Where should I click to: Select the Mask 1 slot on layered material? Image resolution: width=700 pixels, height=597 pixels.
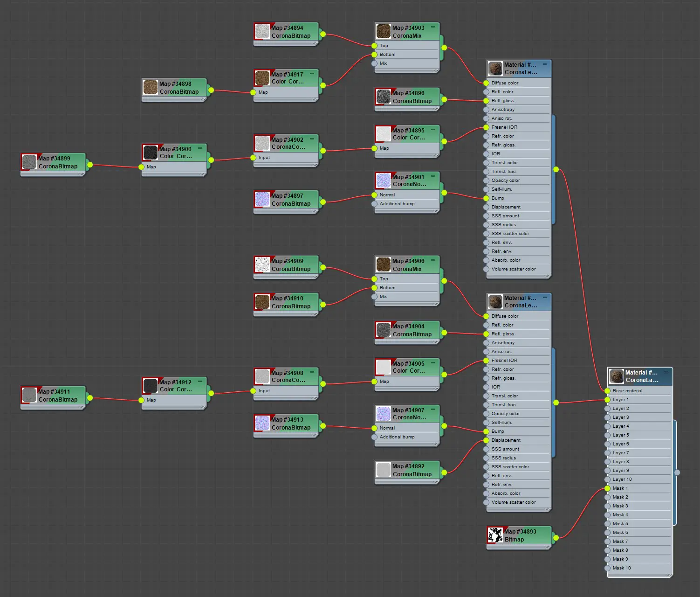click(x=607, y=488)
